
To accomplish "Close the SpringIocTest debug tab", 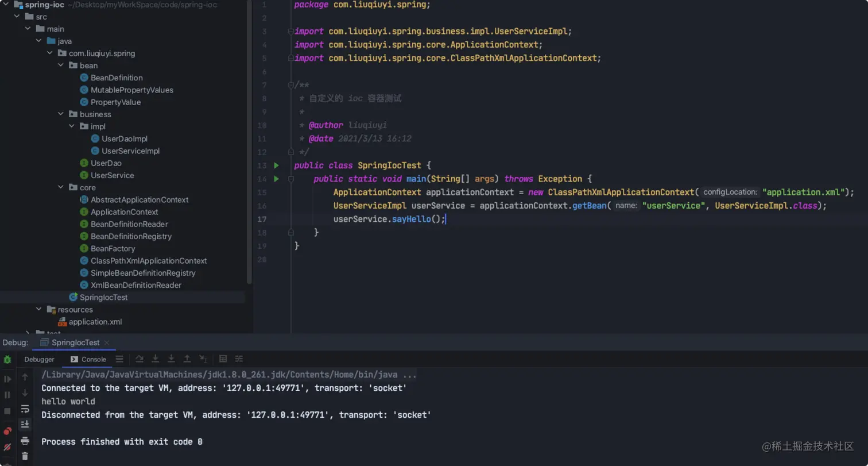I will (x=107, y=342).
